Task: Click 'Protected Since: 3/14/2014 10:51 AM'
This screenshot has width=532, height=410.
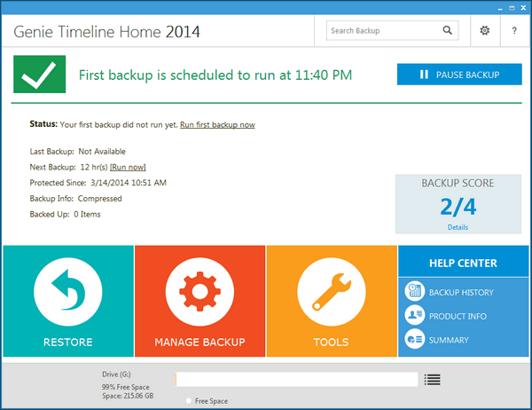Action: (x=98, y=183)
